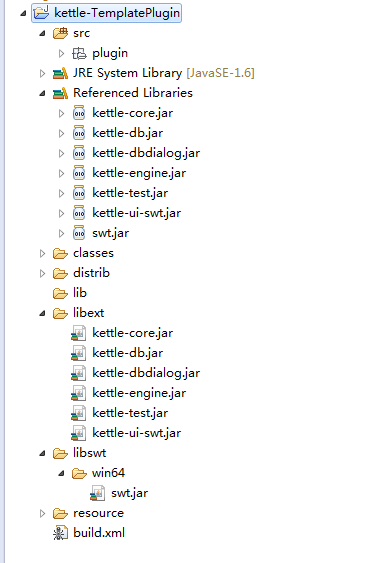Click the win64 folder icon
The height and width of the screenshot is (563, 385).
[79, 474]
